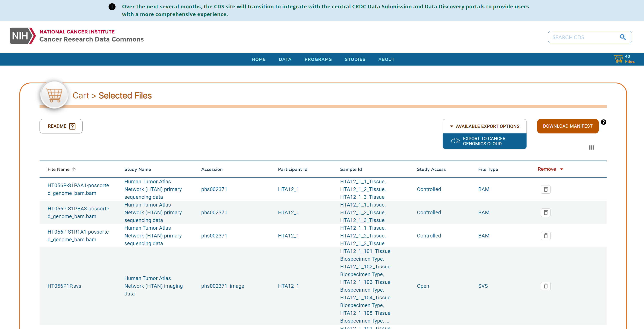
Task: Collapse Available Export Options dropdown
Action: pos(484,126)
